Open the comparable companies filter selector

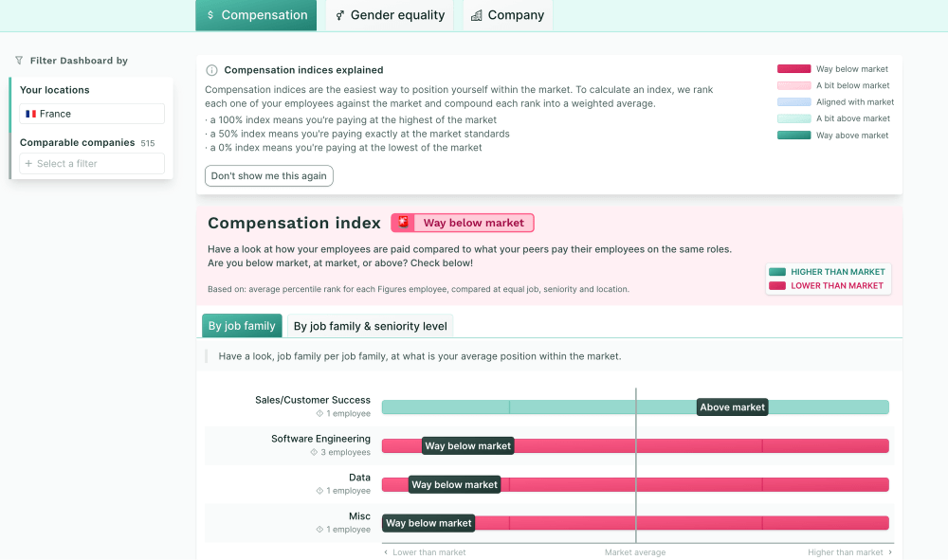coord(92,164)
